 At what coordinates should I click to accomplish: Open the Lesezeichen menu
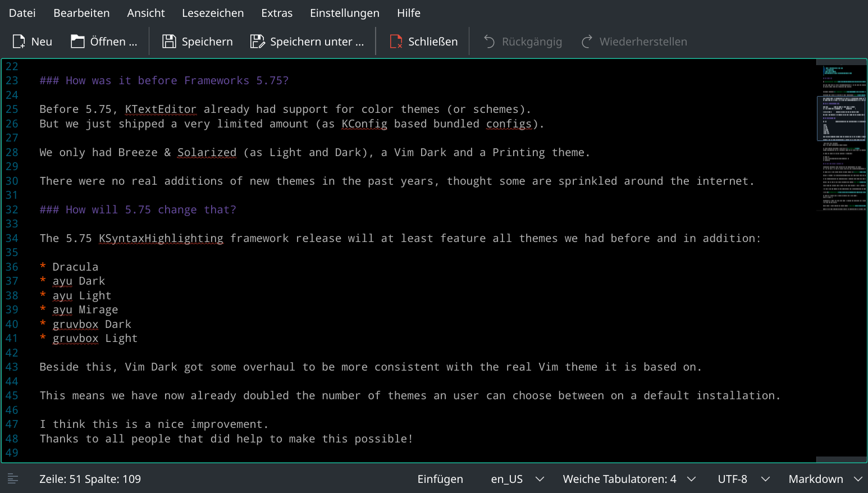[x=213, y=13]
